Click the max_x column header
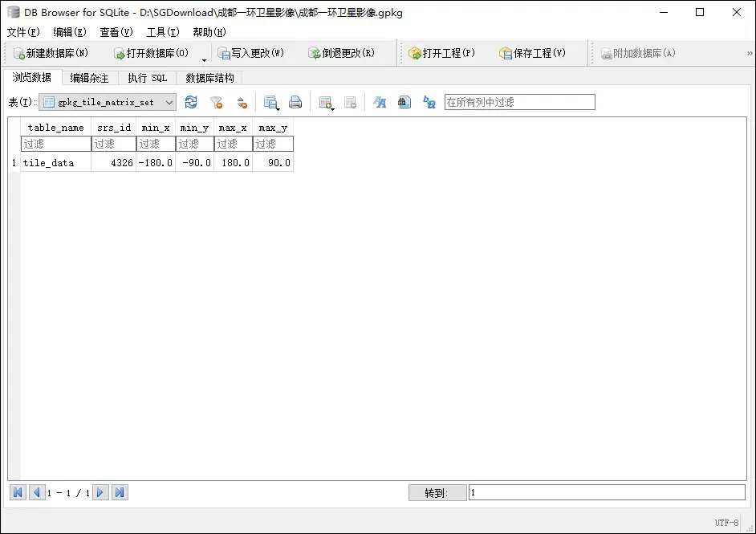Viewport: 756px width, 534px height. tap(233, 128)
